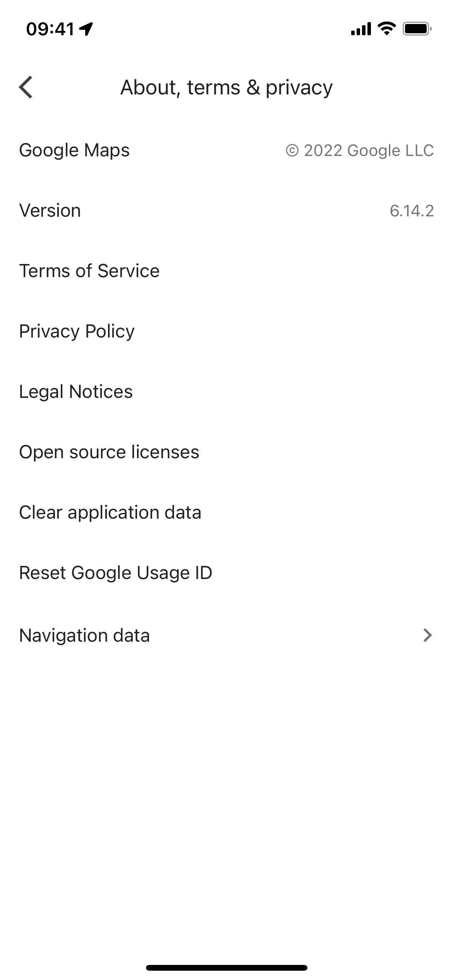Expand Navigation data using its chevron

coord(427,636)
